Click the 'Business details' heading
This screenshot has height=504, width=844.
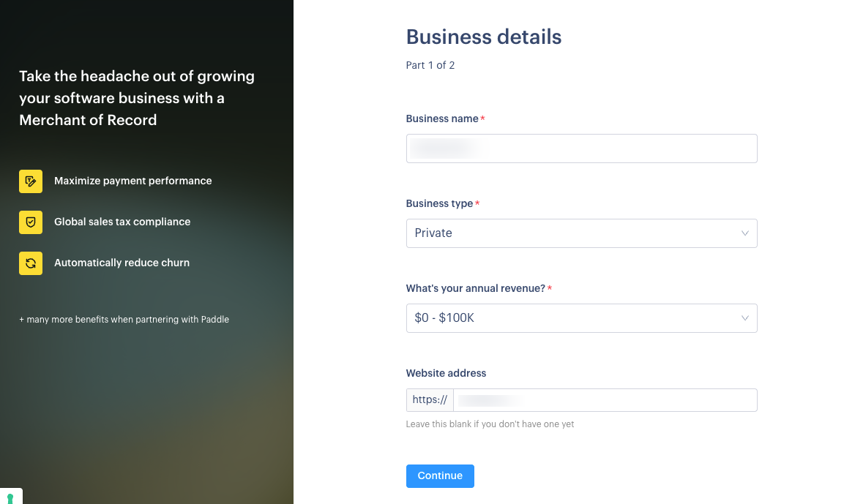click(x=483, y=37)
